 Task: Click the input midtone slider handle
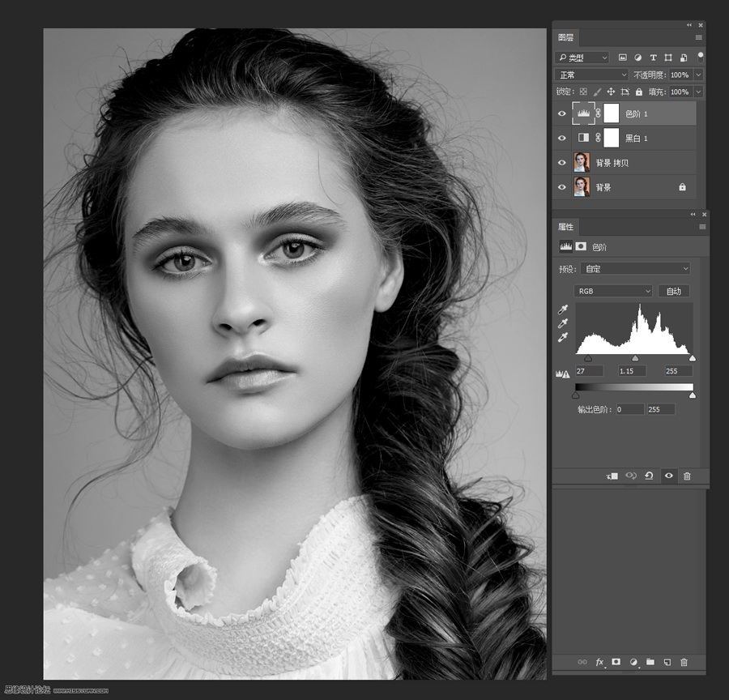click(x=635, y=358)
